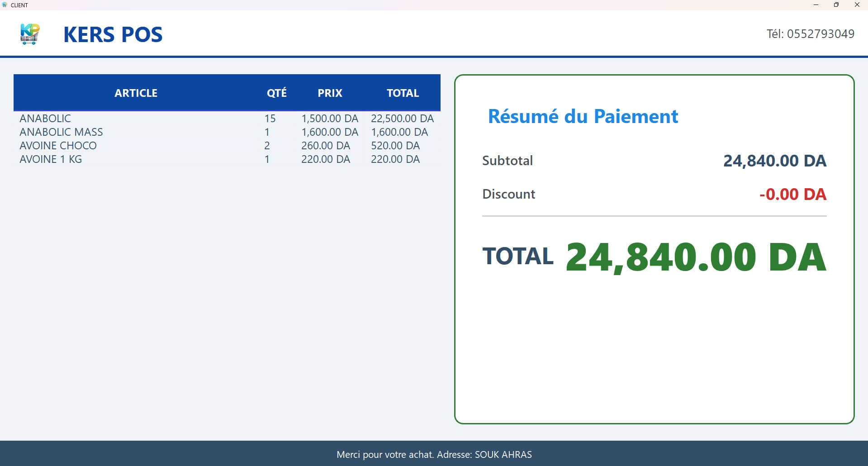Click the ARTICLE column header
This screenshot has width=868, height=466.
(136, 93)
